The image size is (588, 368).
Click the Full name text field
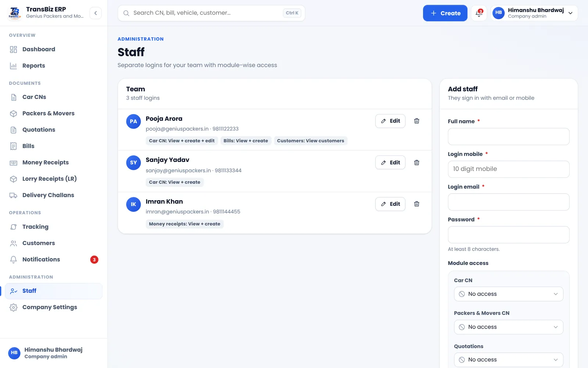click(x=509, y=137)
